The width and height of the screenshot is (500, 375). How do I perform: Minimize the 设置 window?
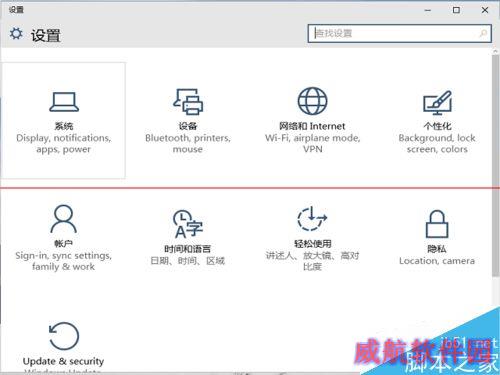pyautogui.click(x=428, y=10)
